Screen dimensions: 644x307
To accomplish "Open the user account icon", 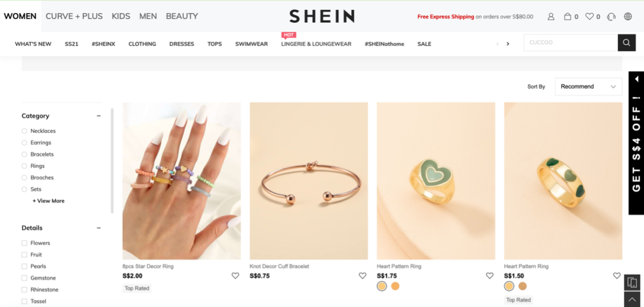I will pyautogui.click(x=551, y=17).
